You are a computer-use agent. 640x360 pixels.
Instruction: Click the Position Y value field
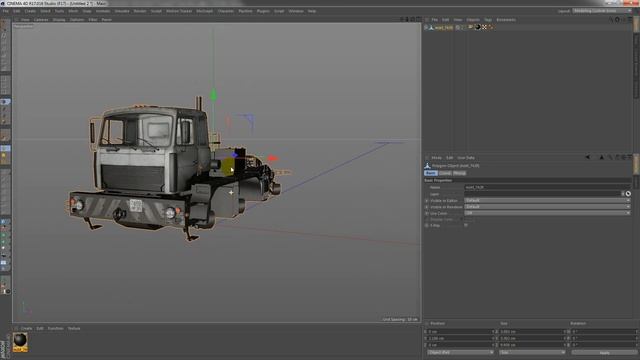coord(460,338)
